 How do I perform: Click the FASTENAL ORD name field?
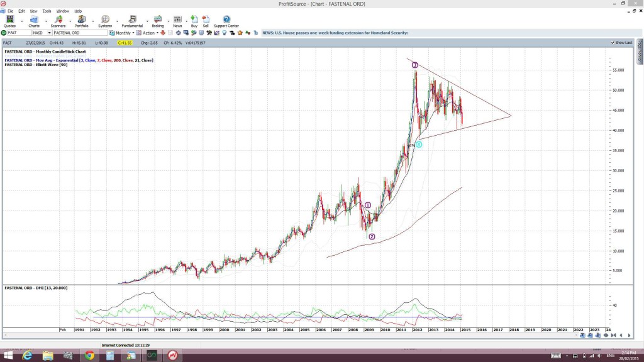click(80, 33)
